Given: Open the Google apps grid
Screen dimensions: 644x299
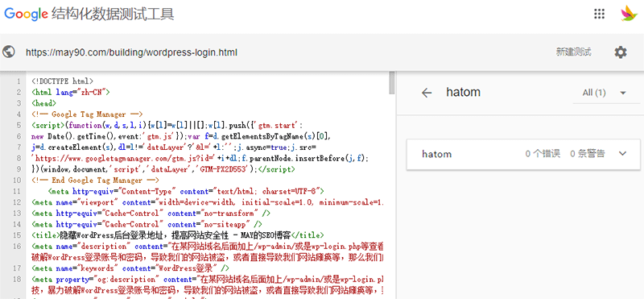Looking at the screenshot, I should pyautogui.click(x=599, y=14).
